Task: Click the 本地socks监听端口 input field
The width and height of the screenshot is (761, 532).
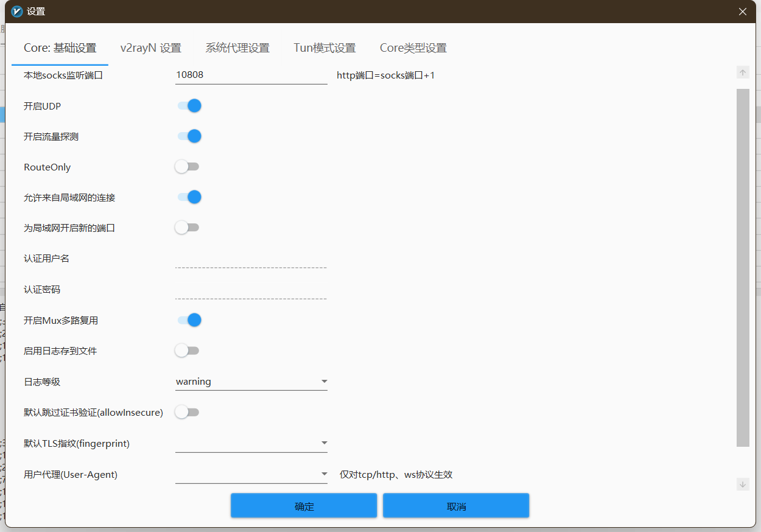Action: [x=251, y=74]
